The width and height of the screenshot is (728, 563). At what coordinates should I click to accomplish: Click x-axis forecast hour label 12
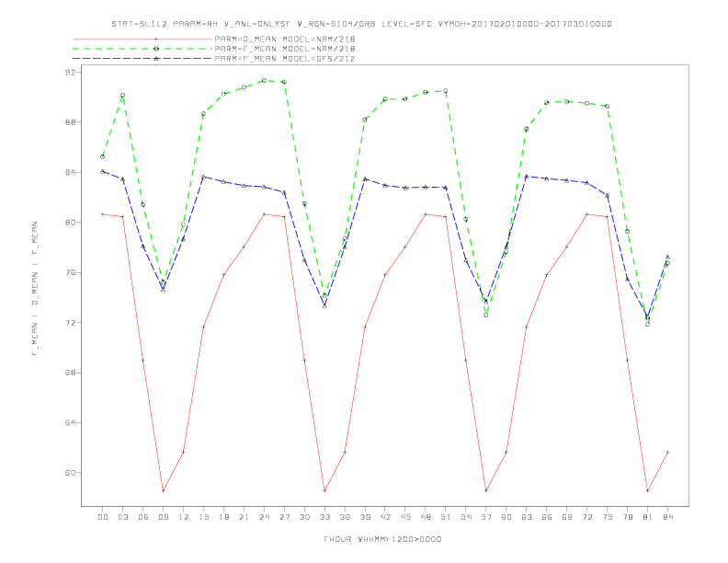pos(184,517)
